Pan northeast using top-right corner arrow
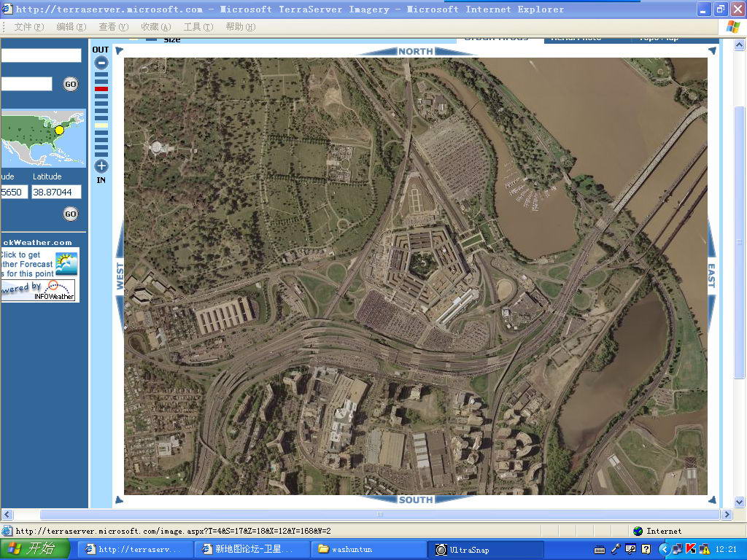 (x=712, y=50)
